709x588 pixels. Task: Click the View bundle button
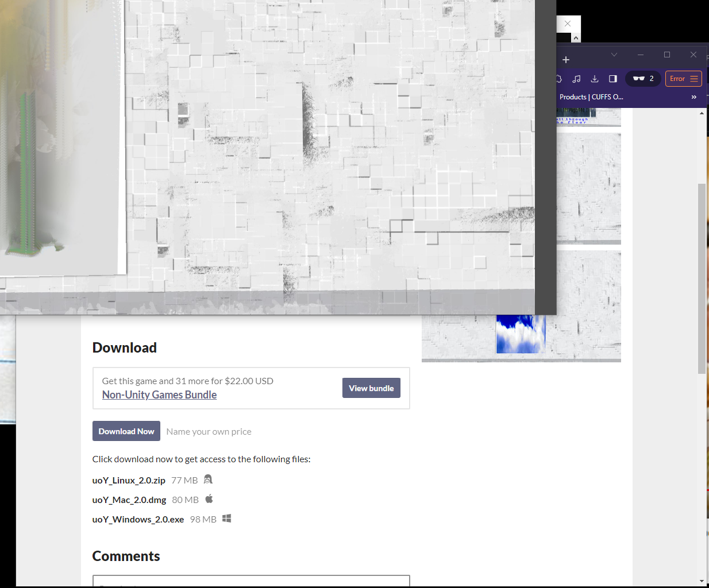click(x=371, y=388)
